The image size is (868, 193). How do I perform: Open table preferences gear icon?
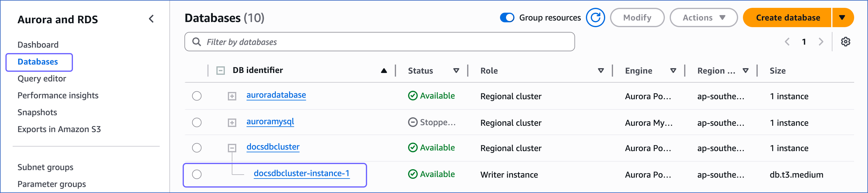pyautogui.click(x=845, y=42)
